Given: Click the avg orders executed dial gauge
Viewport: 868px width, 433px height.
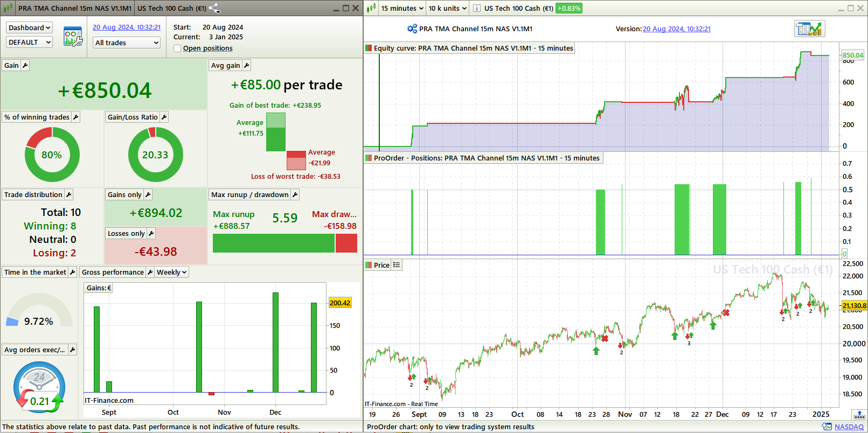Looking at the screenshot, I should pyautogui.click(x=39, y=387).
